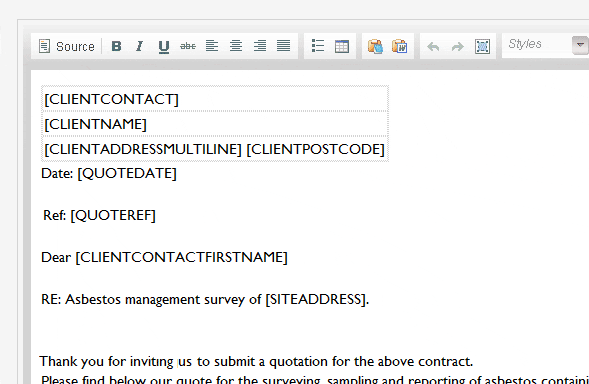Viewport: 589px width, 384px height.
Task: Place cursor in the [CLIENTNAME] table cell
Action: point(215,124)
